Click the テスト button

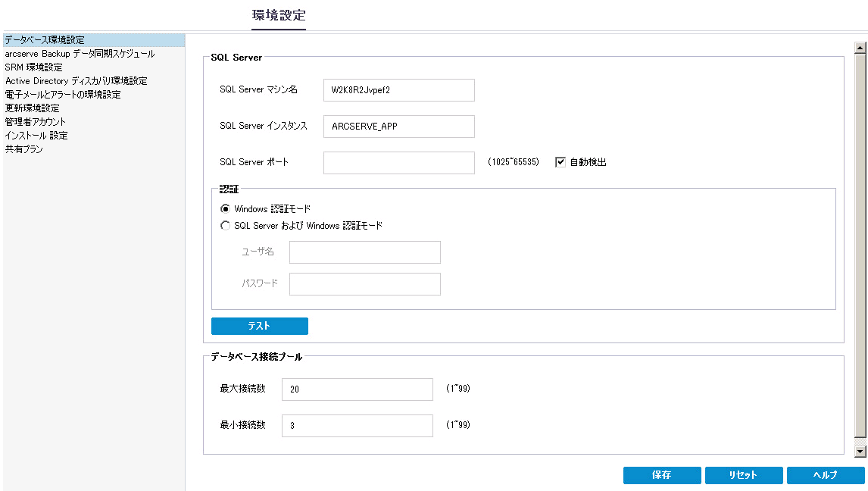coord(259,326)
